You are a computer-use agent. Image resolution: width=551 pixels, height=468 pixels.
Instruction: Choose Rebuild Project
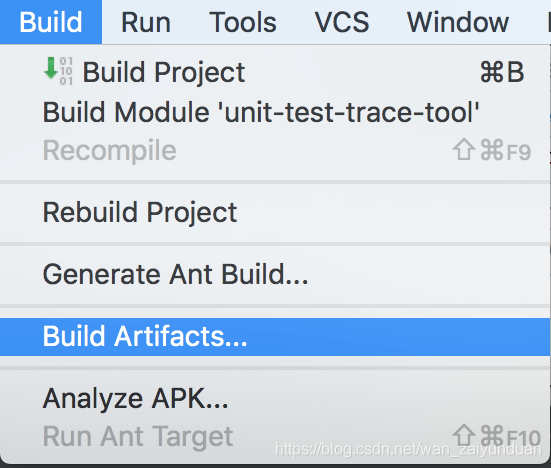[x=275, y=212]
